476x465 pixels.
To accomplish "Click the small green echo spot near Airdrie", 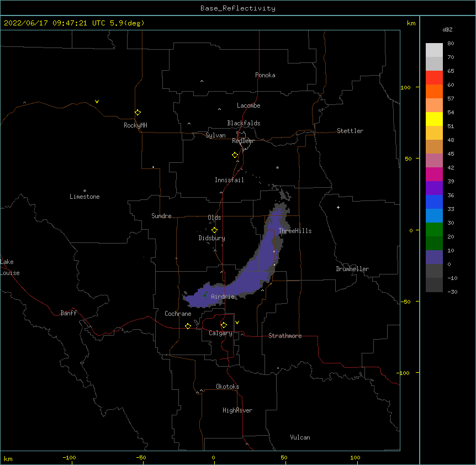I will tap(205, 294).
